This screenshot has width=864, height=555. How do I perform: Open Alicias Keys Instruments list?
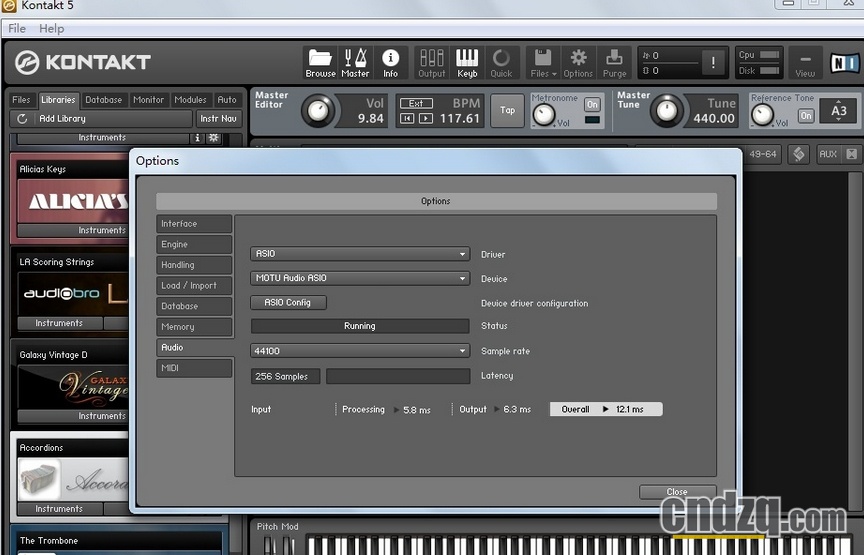(73, 230)
